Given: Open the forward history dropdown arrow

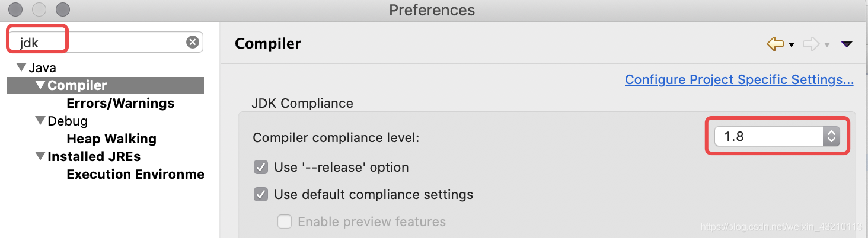Looking at the screenshot, I should point(827,44).
